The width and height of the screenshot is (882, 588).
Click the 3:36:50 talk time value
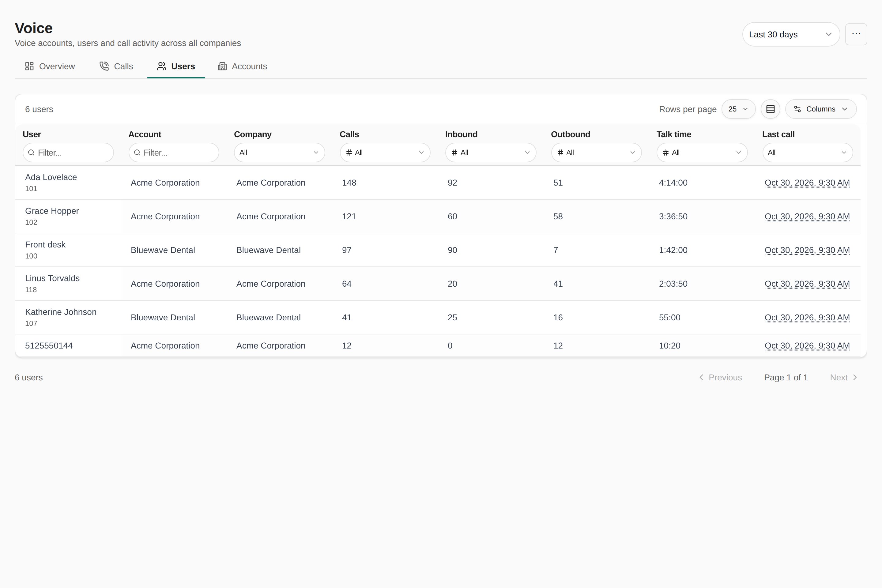click(x=673, y=217)
